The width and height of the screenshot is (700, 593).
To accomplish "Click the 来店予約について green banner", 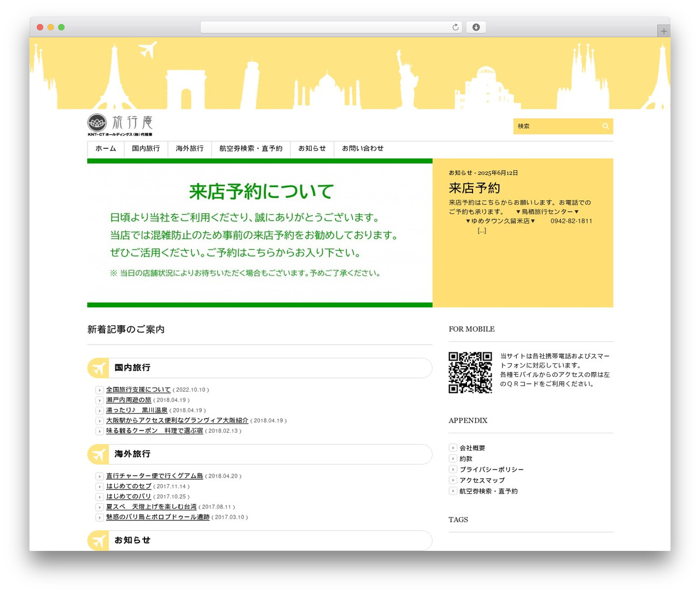I will click(260, 233).
